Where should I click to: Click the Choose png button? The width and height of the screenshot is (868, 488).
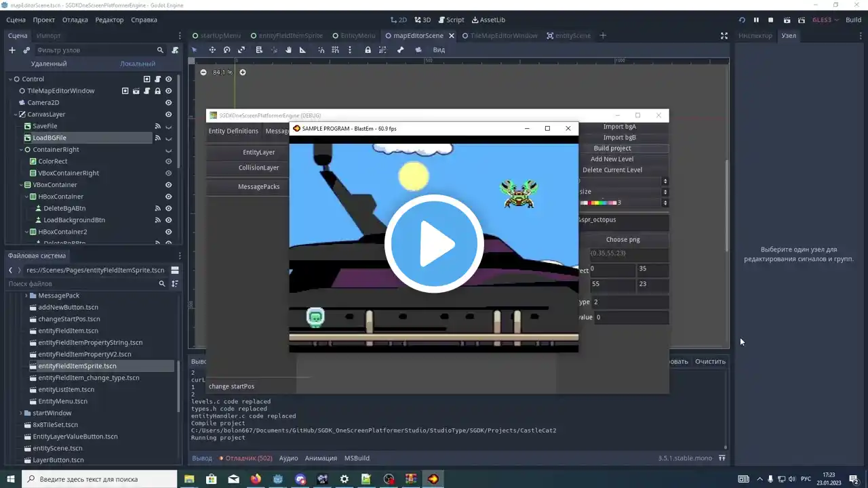(623, 239)
